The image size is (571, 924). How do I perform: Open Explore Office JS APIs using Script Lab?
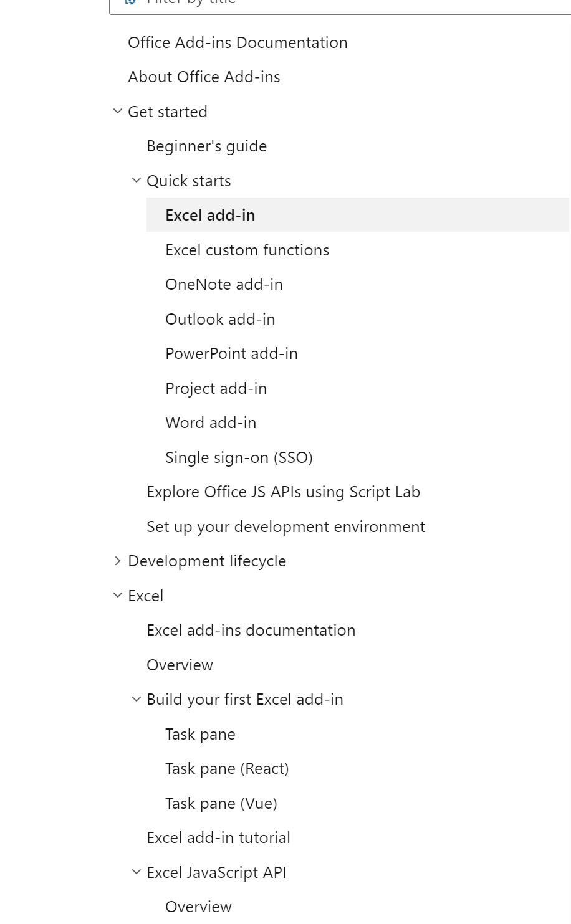click(284, 492)
